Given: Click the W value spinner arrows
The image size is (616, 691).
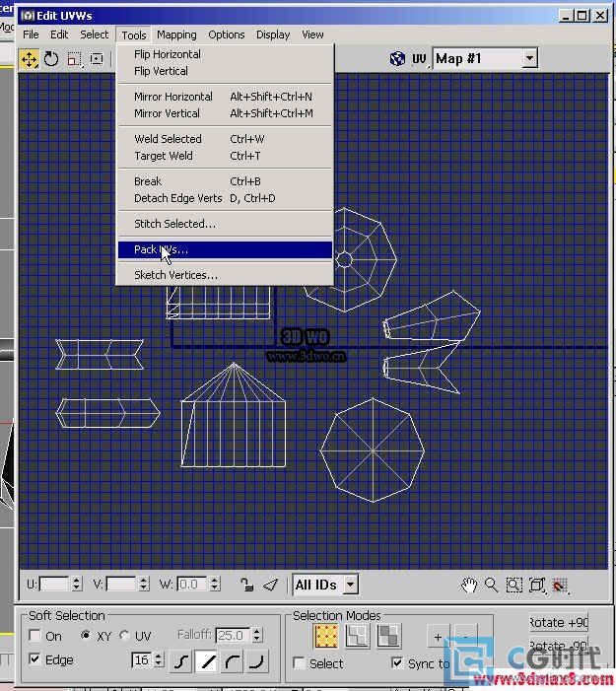Looking at the screenshot, I should [x=214, y=584].
